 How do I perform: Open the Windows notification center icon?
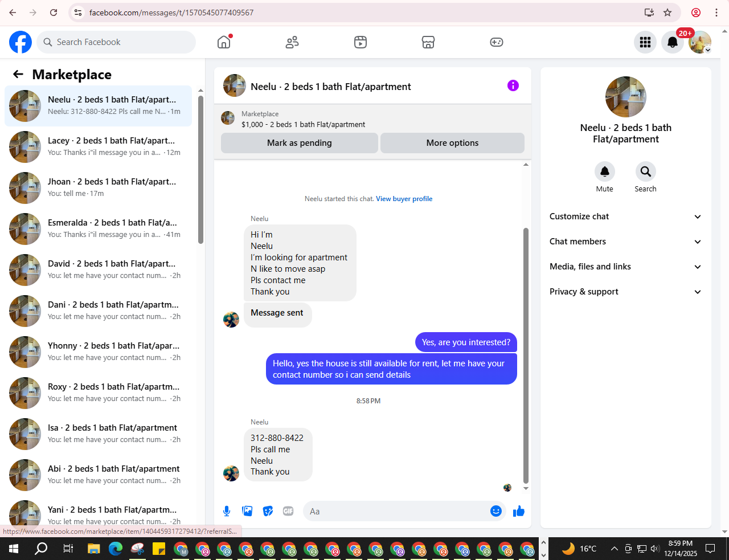coord(710,549)
